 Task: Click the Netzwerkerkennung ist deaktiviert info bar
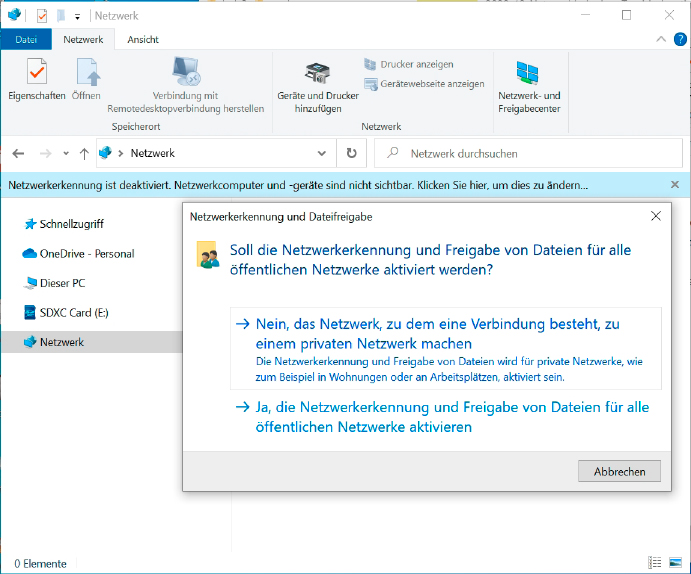pos(298,185)
